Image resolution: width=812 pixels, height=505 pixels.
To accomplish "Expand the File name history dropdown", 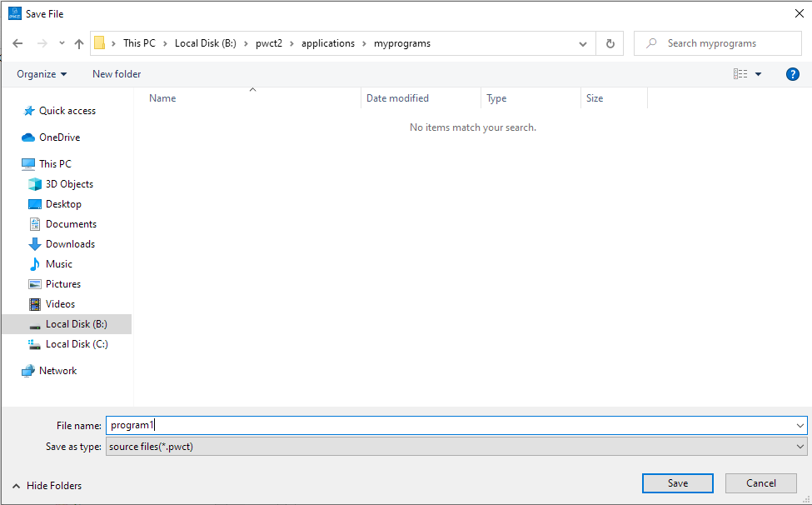I will (800, 425).
